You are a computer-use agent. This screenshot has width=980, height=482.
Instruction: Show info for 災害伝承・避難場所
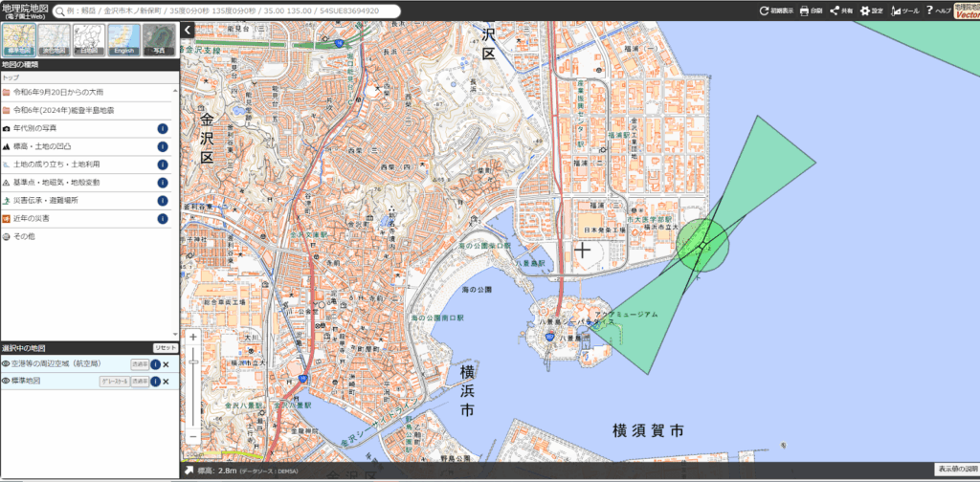pyautogui.click(x=163, y=201)
